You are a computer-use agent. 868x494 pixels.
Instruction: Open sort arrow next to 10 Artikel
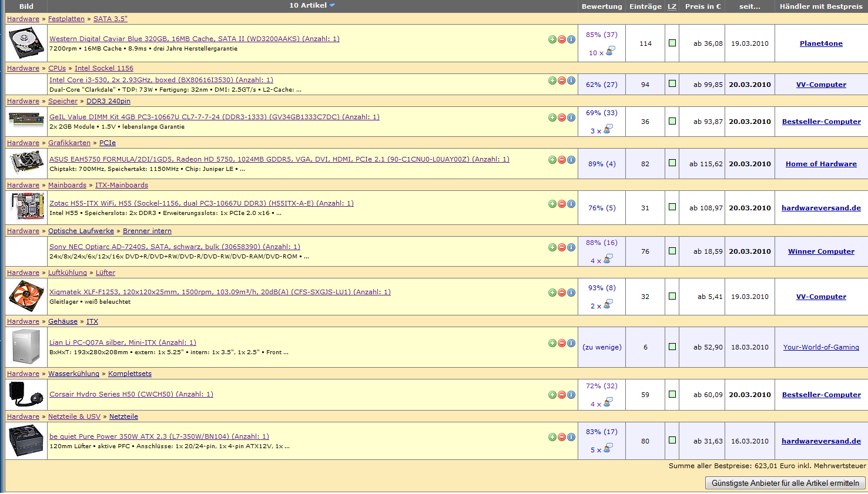coord(332,5)
